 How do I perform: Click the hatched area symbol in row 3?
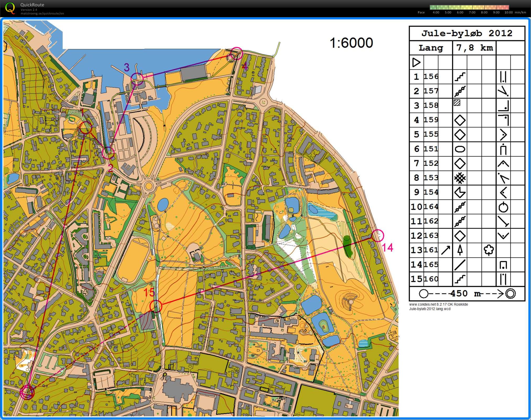[x=457, y=103]
